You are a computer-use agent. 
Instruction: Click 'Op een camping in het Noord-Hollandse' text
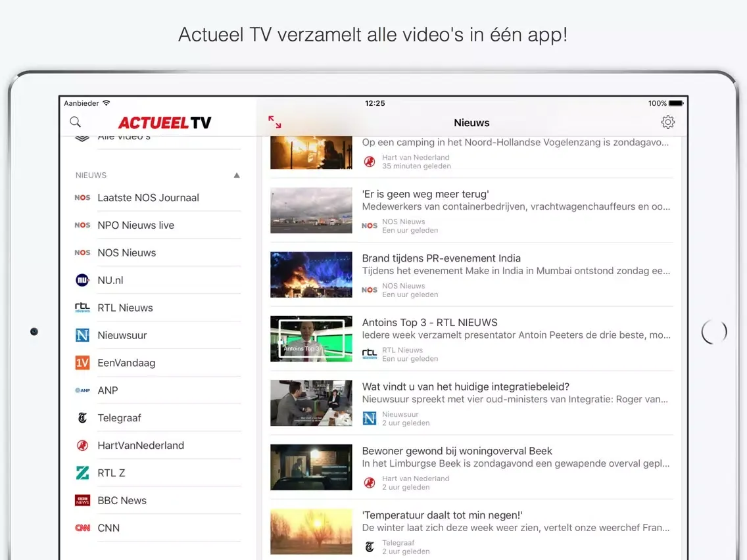(516, 143)
